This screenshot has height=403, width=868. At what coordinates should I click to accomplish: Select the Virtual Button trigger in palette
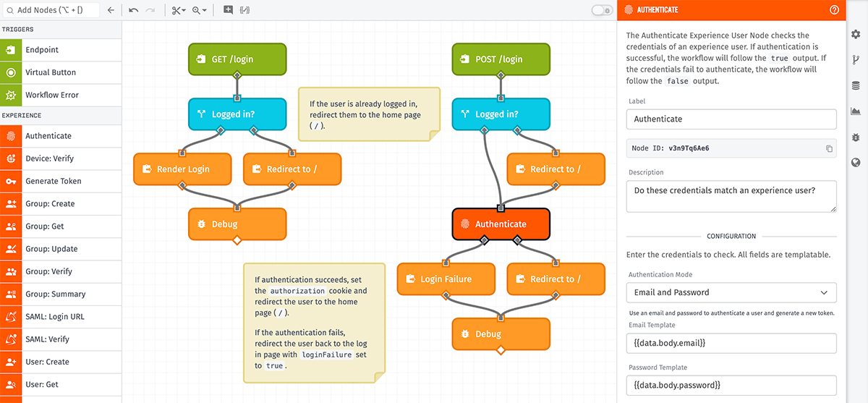[61, 72]
